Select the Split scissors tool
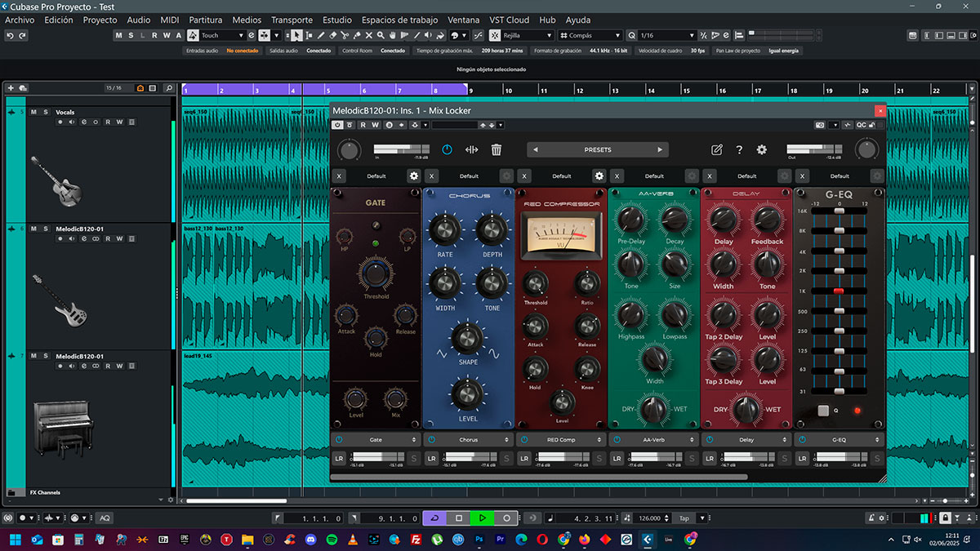This screenshot has width=980, height=551. tap(345, 35)
